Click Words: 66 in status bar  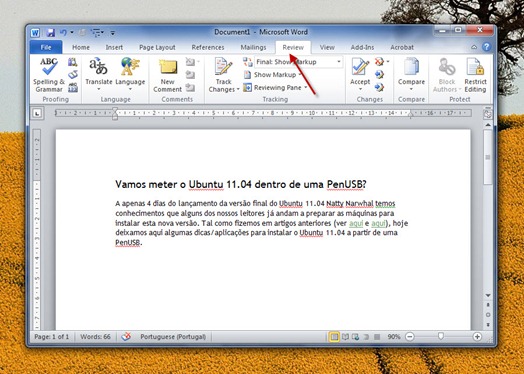tap(95, 337)
